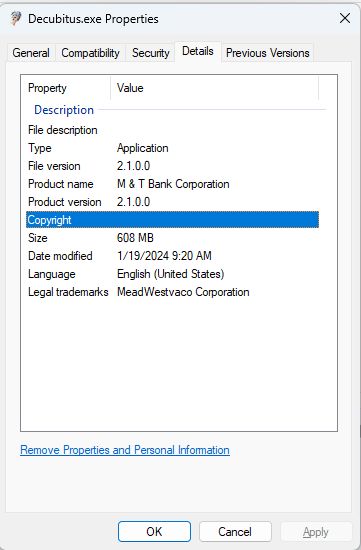Select the Security tab
361x550 pixels.
point(151,53)
